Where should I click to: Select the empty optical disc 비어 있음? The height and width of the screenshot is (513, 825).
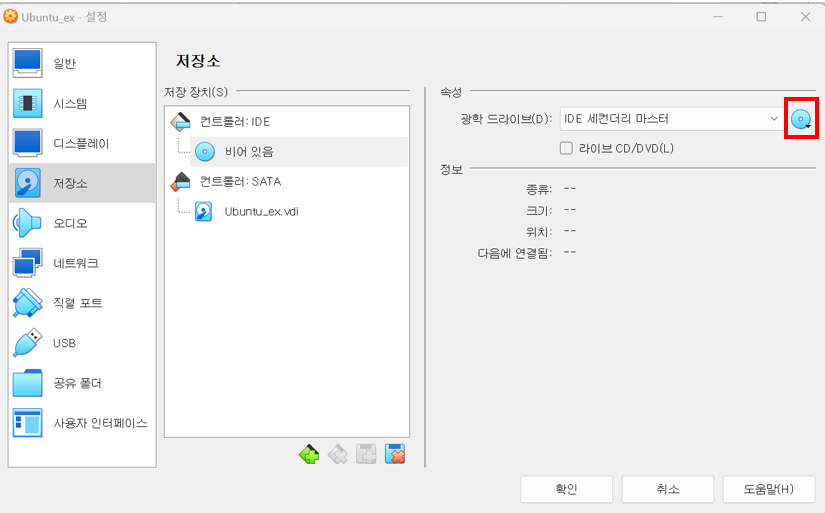[299, 152]
